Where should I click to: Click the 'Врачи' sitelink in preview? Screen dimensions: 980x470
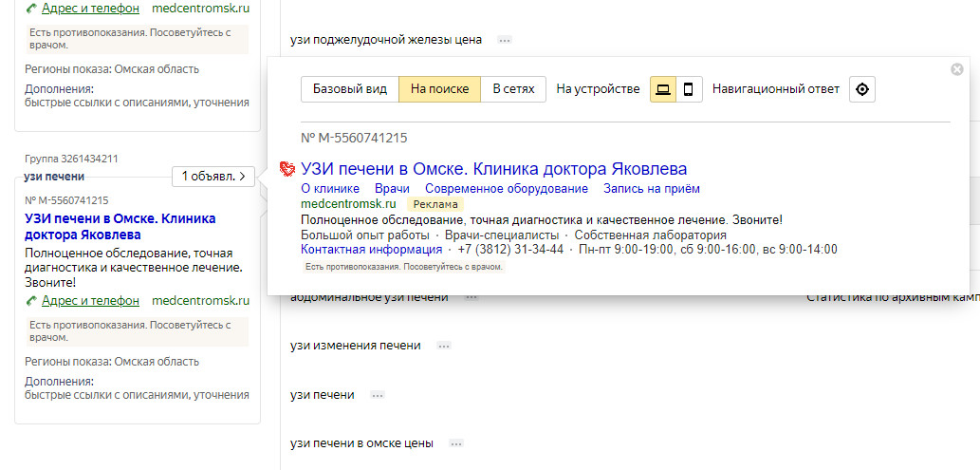point(392,189)
